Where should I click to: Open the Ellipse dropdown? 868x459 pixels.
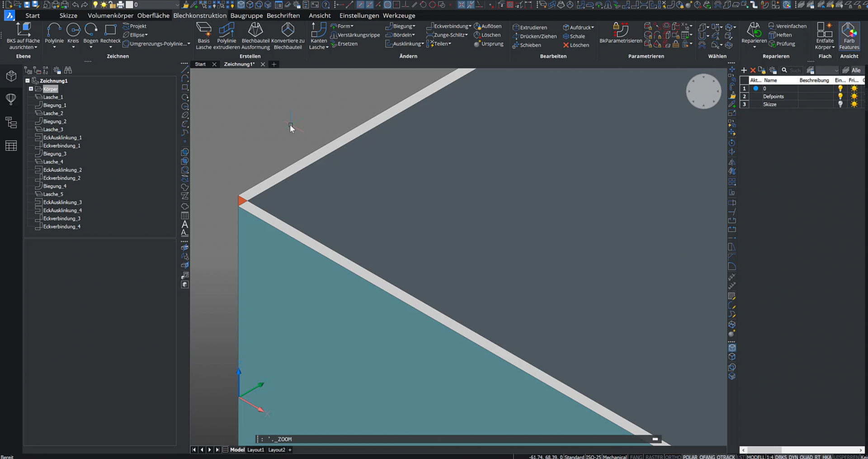coord(136,35)
